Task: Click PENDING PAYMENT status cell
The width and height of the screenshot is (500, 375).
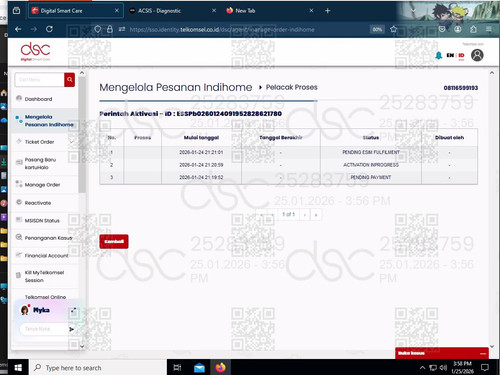Action: [x=371, y=177]
